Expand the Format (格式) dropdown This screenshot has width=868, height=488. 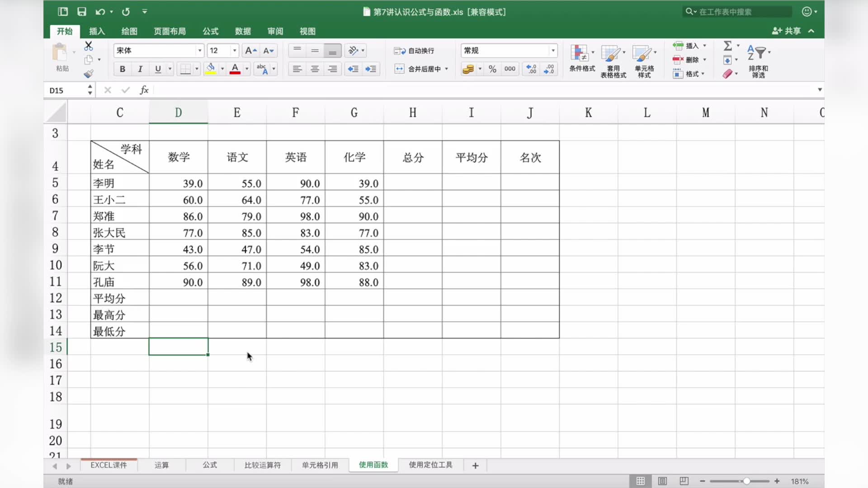coord(703,74)
